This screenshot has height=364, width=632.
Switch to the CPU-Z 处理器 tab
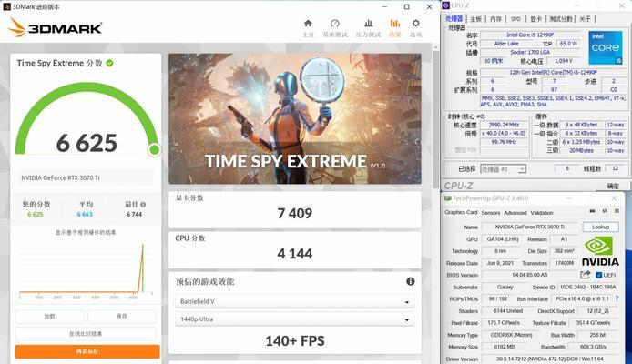click(x=454, y=18)
